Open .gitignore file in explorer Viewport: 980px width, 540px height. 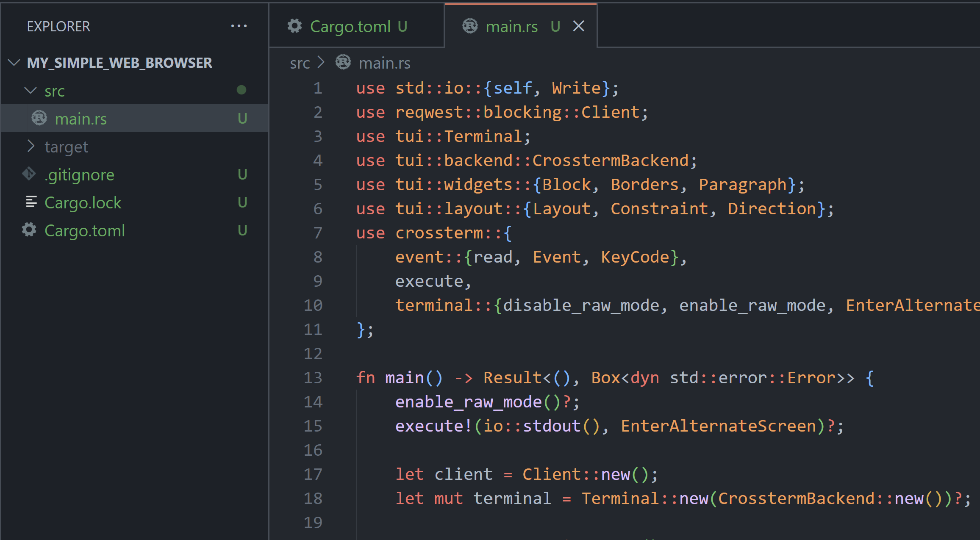135,174
